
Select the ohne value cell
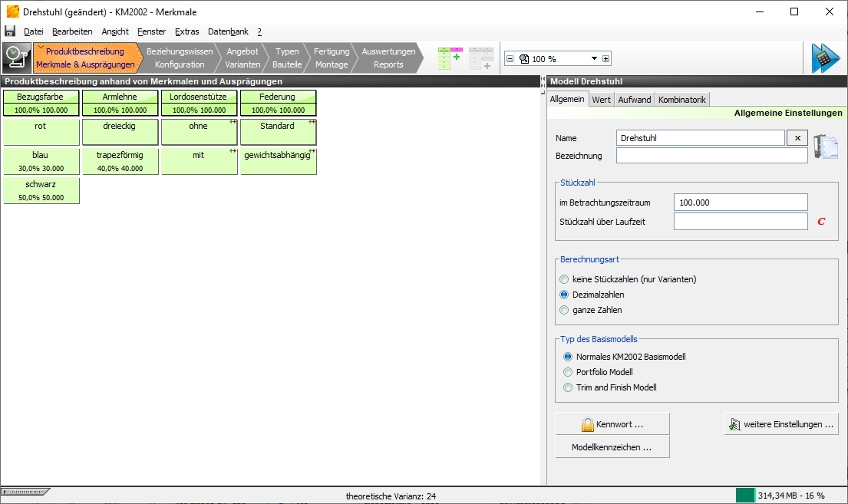coord(199,132)
